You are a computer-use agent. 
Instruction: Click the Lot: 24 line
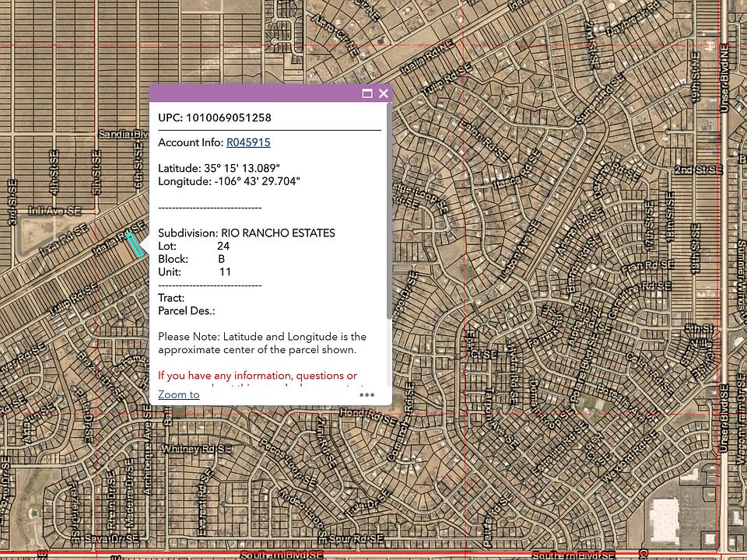(x=194, y=247)
